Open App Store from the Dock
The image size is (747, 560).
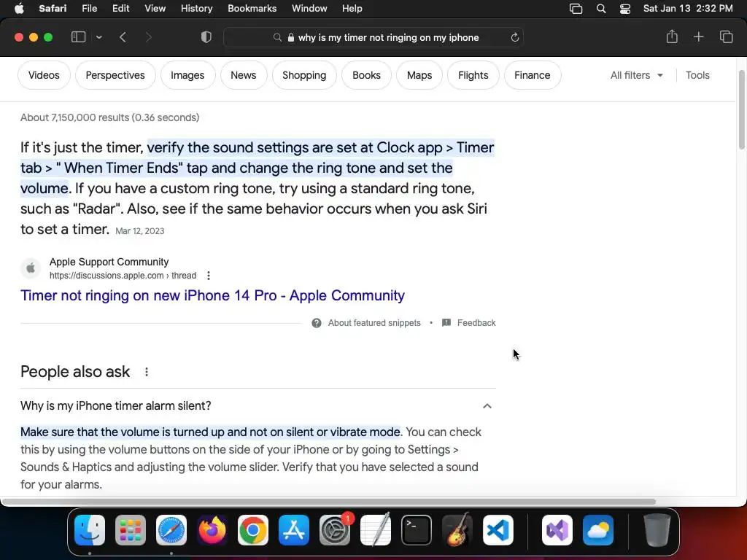click(x=294, y=530)
